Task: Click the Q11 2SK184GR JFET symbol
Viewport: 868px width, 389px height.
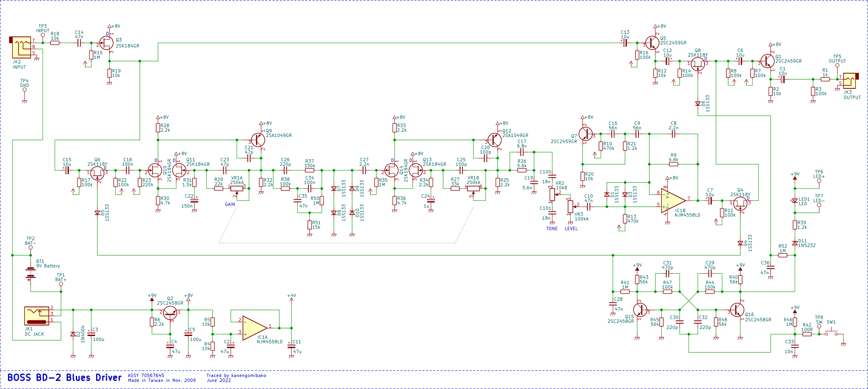Action: (179, 170)
